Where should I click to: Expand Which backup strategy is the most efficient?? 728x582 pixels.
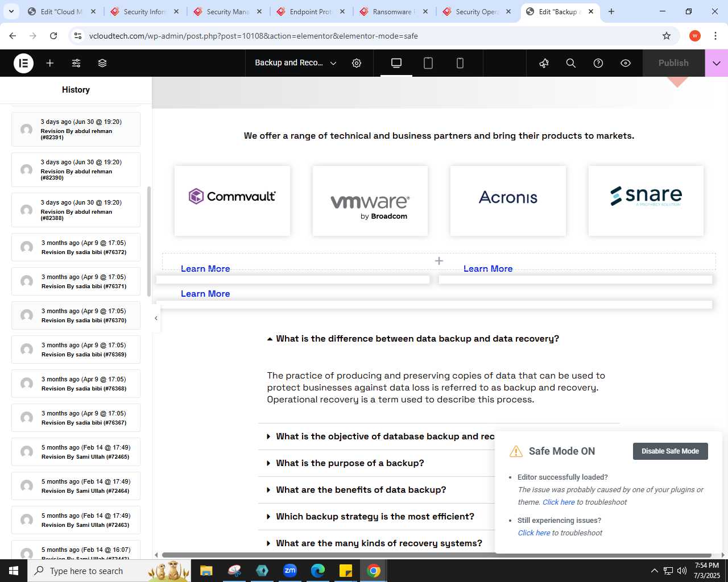tap(370, 517)
